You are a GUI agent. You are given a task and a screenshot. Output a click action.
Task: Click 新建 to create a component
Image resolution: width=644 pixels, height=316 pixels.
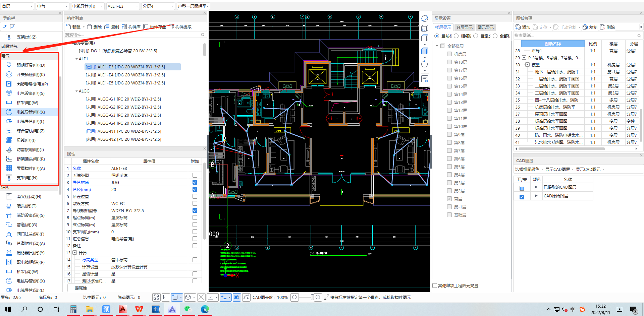click(x=74, y=27)
